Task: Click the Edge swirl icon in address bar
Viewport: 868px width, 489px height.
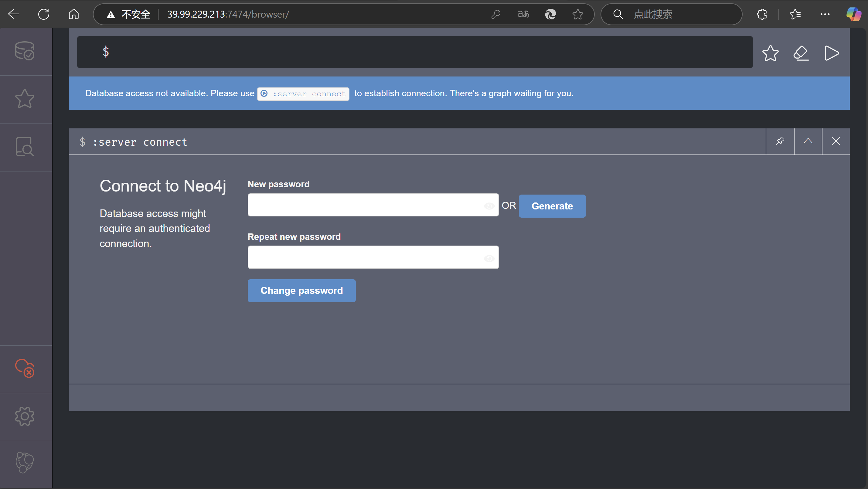Action: click(x=550, y=14)
